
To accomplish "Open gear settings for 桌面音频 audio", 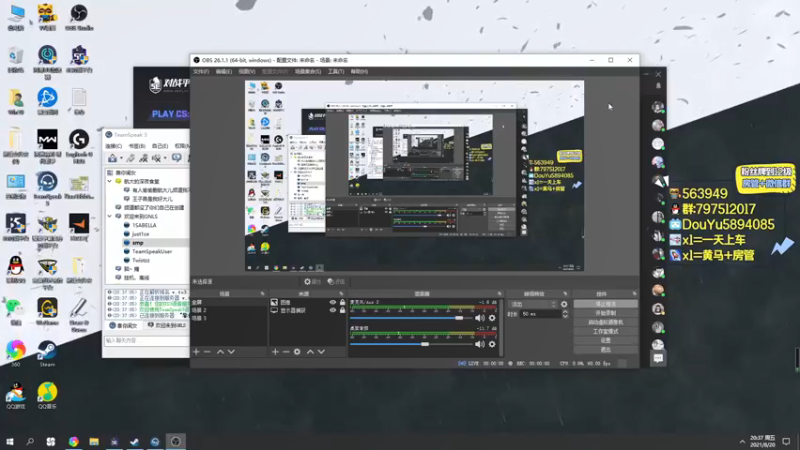I will coord(492,344).
